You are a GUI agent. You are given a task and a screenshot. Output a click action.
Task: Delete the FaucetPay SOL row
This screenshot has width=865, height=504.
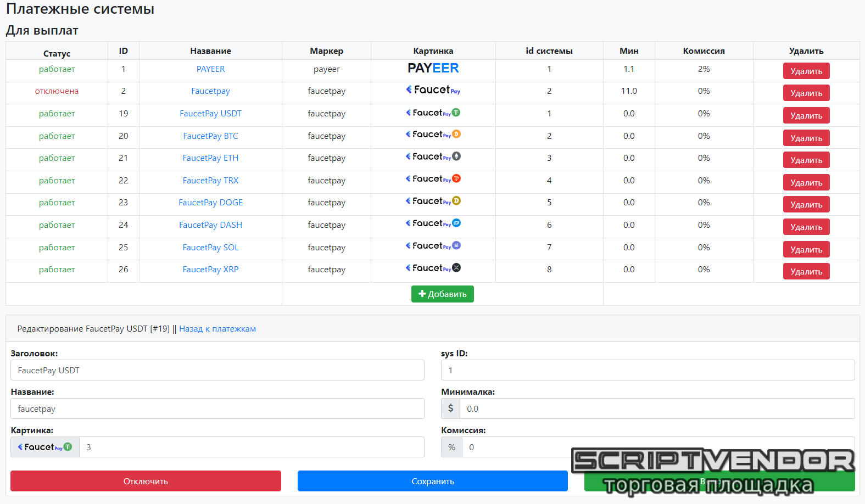(x=806, y=249)
